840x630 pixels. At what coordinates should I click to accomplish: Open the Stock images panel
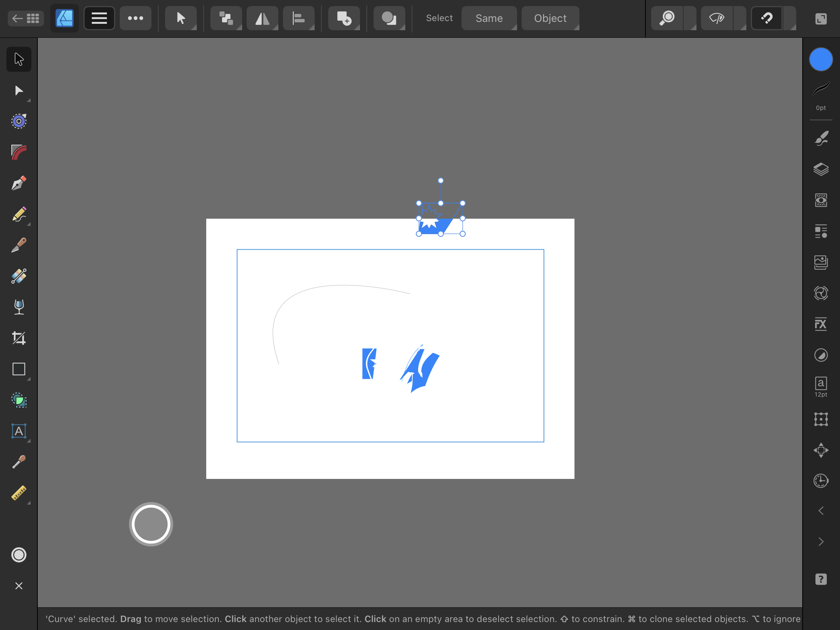(821, 262)
